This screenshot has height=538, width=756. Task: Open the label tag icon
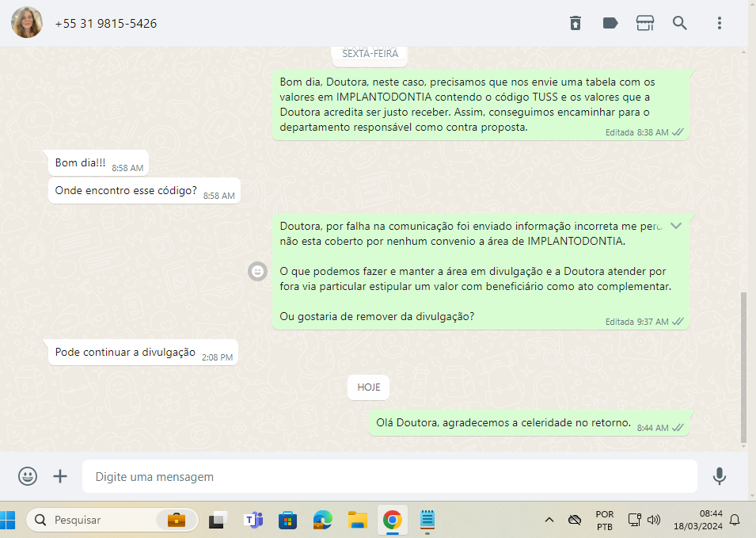point(610,23)
